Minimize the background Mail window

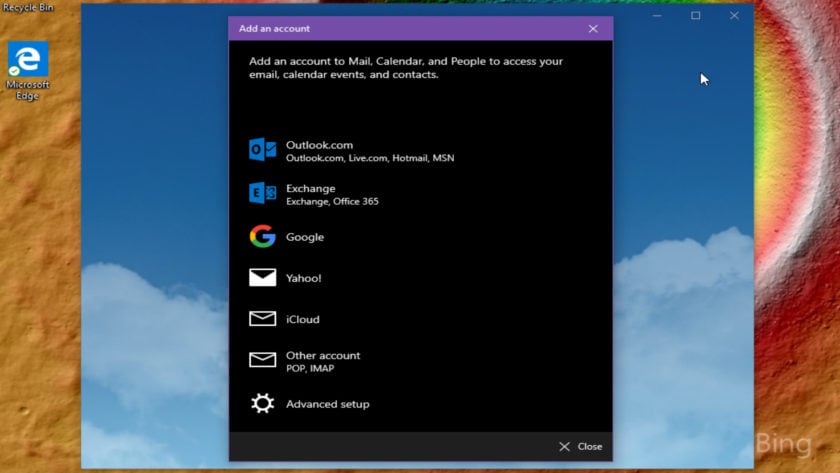point(657,16)
